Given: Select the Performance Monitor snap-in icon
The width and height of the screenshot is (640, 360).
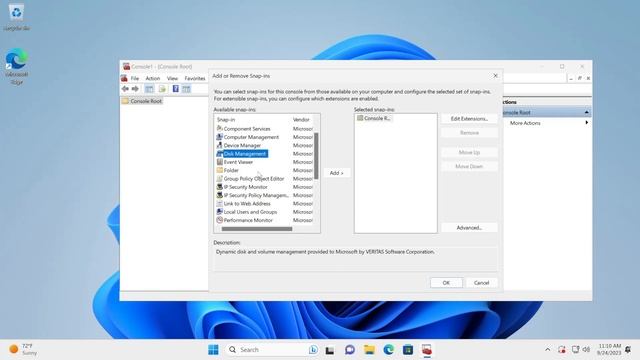Looking at the screenshot, I should [219, 220].
